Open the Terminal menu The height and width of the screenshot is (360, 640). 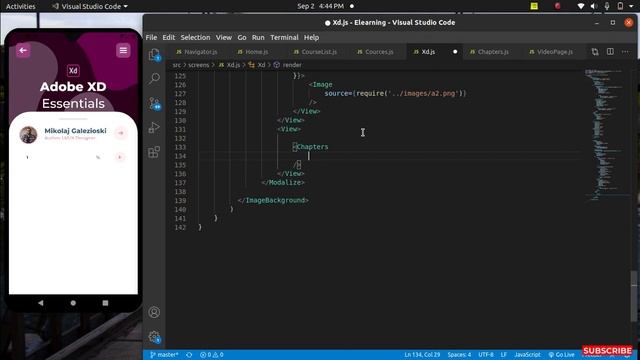(x=284, y=37)
